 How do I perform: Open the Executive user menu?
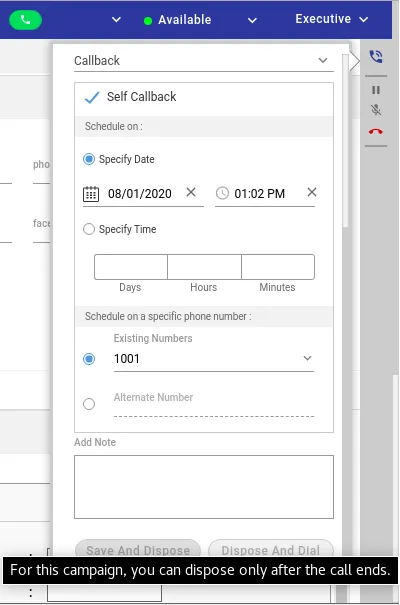[332, 19]
